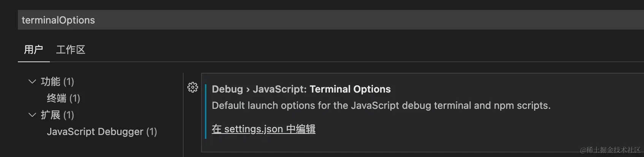Screen dimensions: 644x157
Task: Select the 扩展 (1) category label
Action: tap(57, 115)
